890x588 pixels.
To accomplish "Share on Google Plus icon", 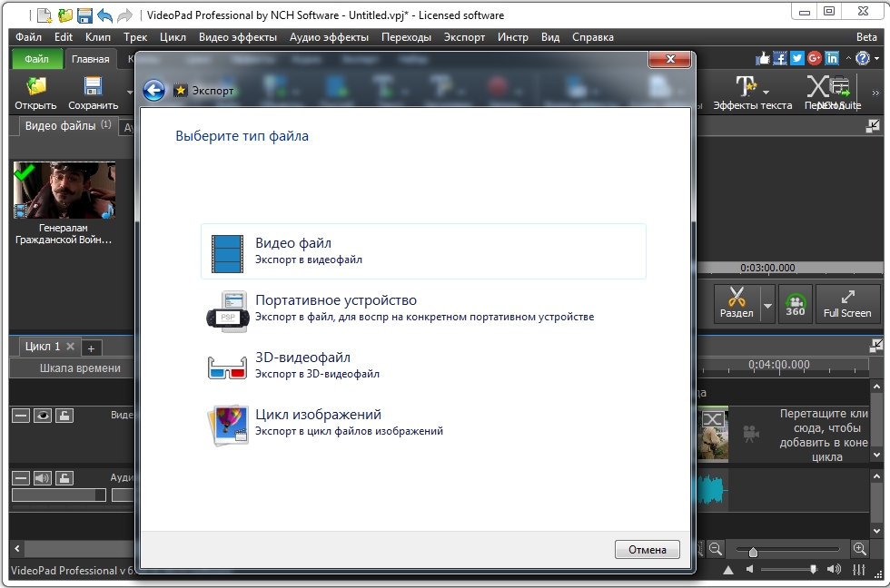I will [x=815, y=58].
